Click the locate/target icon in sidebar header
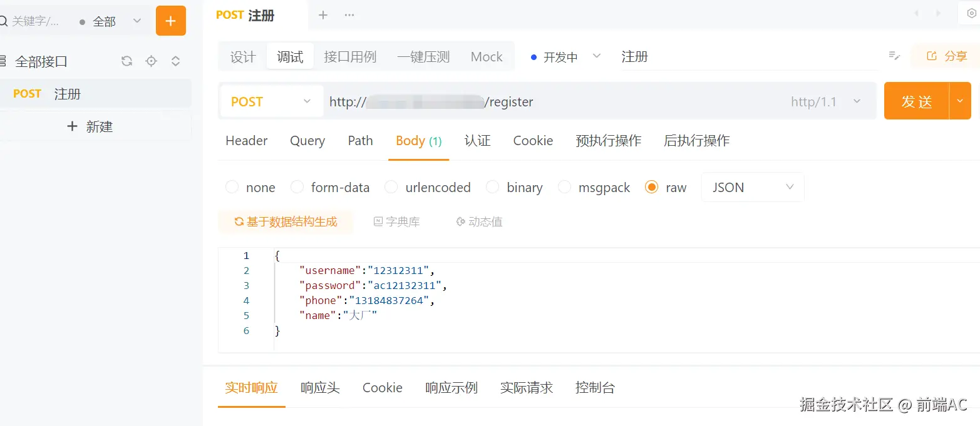Viewport: 980px width, 426px height. tap(150, 61)
